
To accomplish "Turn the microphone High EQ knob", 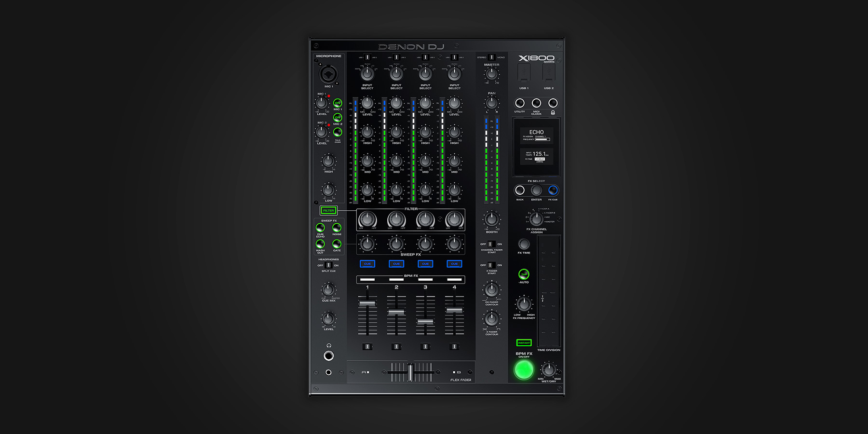I will [328, 161].
